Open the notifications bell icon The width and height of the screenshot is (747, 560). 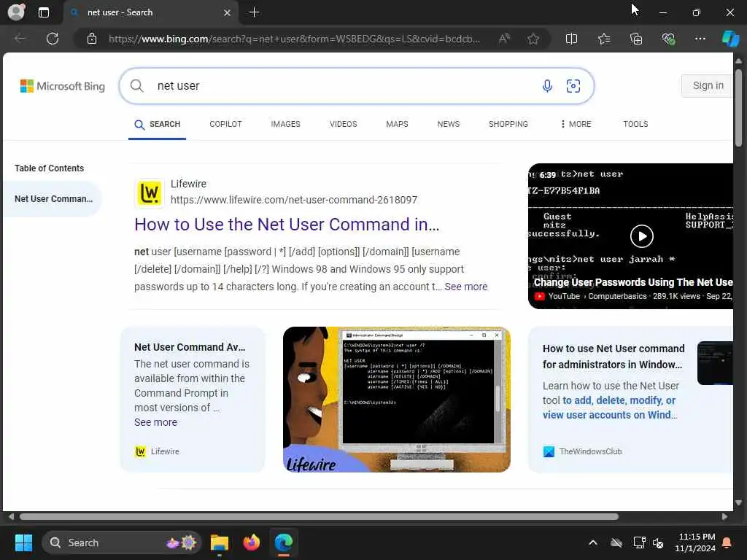[x=727, y=542]
